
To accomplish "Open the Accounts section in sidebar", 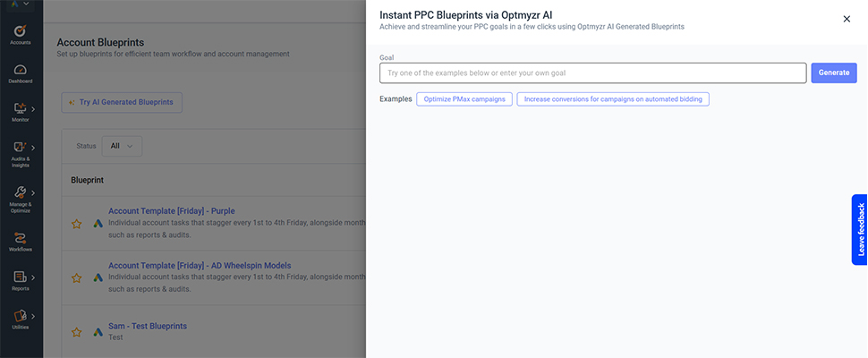I will click(x=20, y=34).
